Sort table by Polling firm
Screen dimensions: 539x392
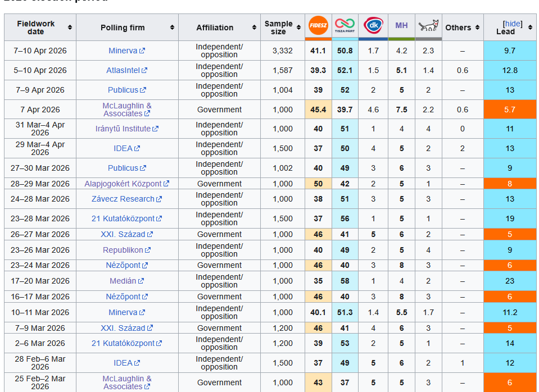click(x=172, y=28)
